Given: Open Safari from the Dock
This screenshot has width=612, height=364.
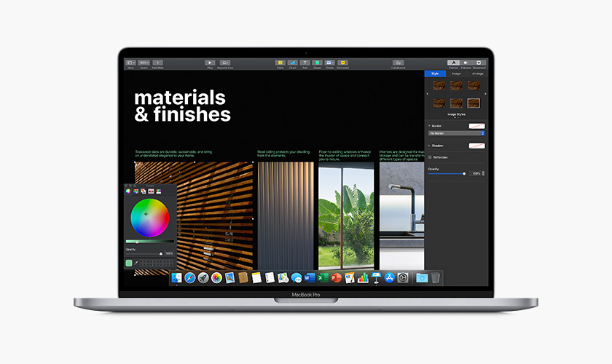Looking at the screenshot, I should pos(189,278).
